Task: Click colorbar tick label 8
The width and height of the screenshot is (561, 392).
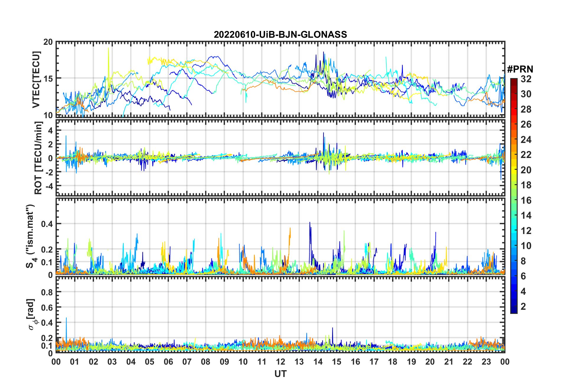Action: (523, 261)
